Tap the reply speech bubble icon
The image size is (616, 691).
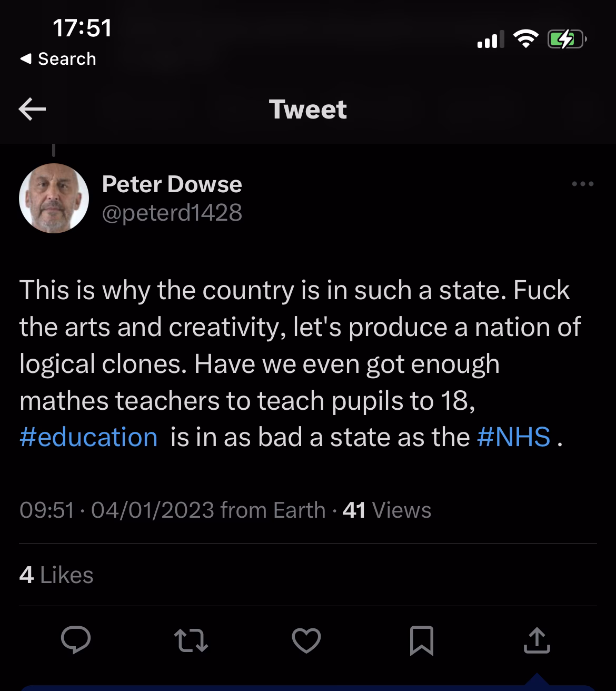(76, 640)
